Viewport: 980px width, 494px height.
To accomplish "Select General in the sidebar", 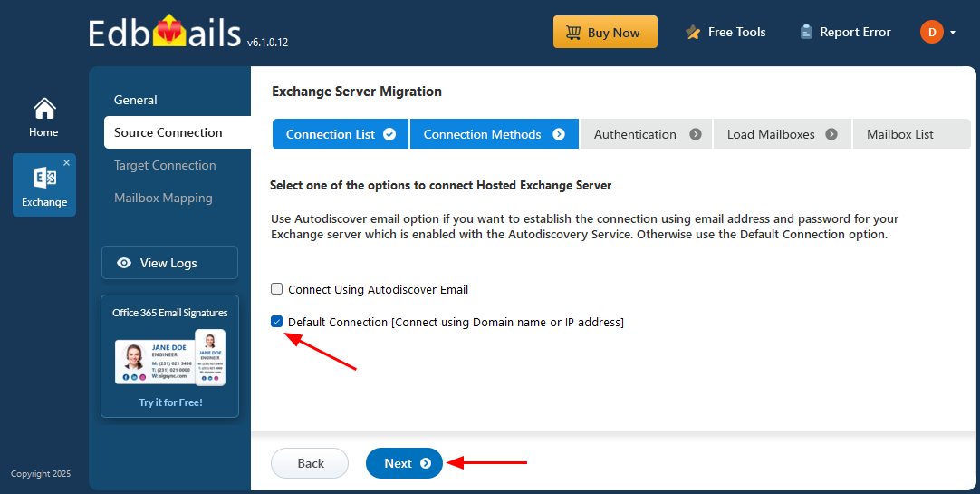I will click(x=136, y=100).
